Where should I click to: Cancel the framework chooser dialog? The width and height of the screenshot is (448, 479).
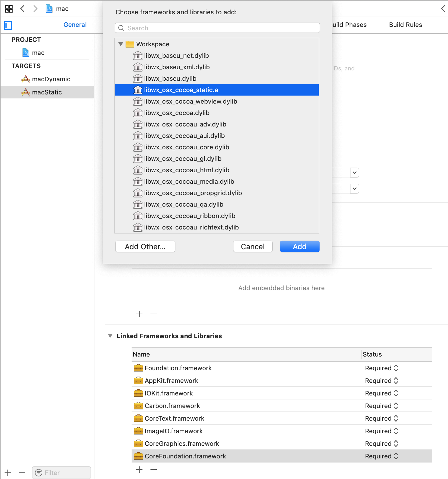pyautogui.click(x=253, y=246)
